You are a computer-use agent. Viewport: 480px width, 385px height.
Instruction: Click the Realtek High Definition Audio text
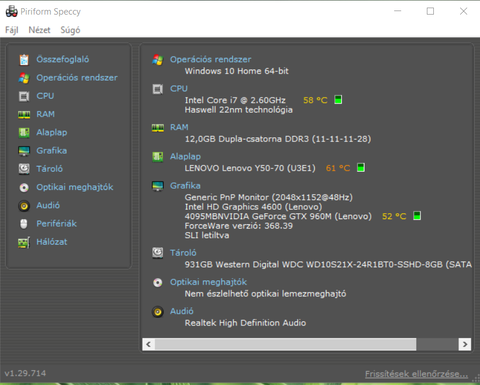click(245, 323)
